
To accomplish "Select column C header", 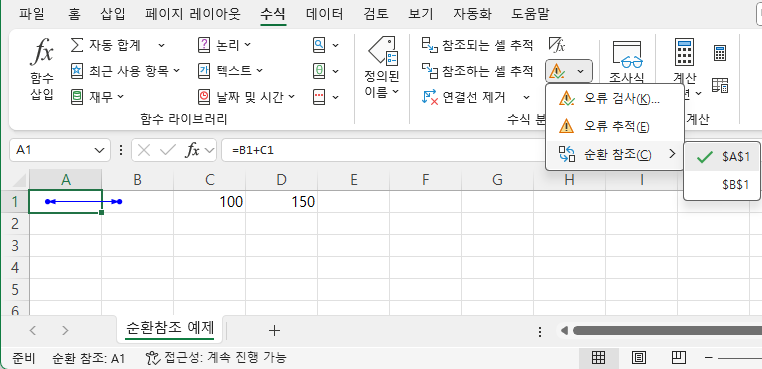I will (x=209, y=180).
